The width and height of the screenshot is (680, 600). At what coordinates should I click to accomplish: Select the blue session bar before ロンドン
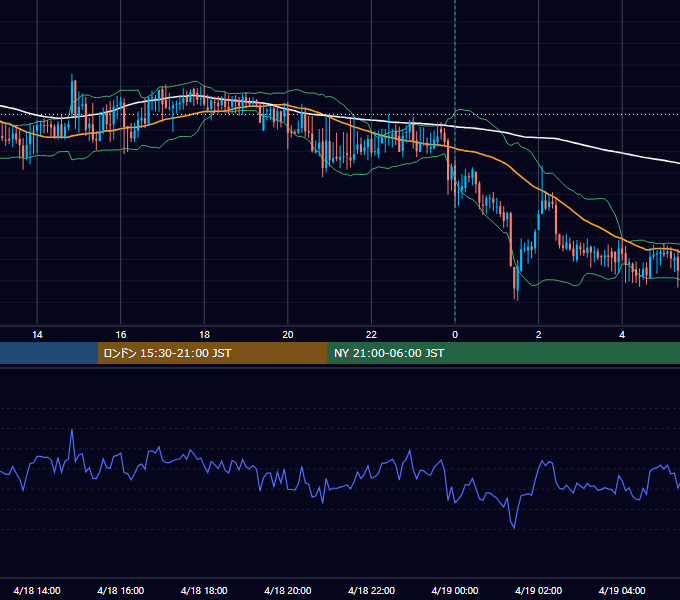49,353
